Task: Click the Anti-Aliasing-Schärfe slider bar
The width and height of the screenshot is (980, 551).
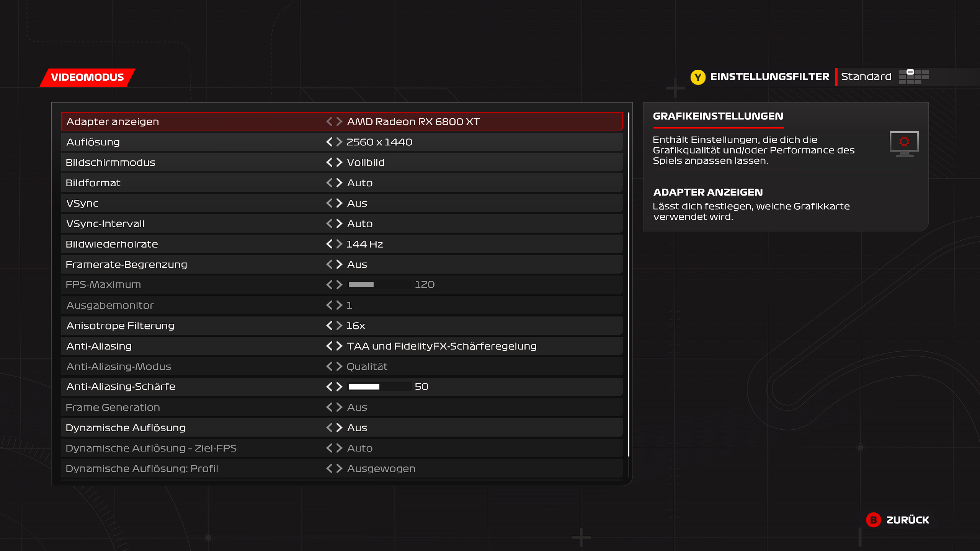Action: coord(379,387)
